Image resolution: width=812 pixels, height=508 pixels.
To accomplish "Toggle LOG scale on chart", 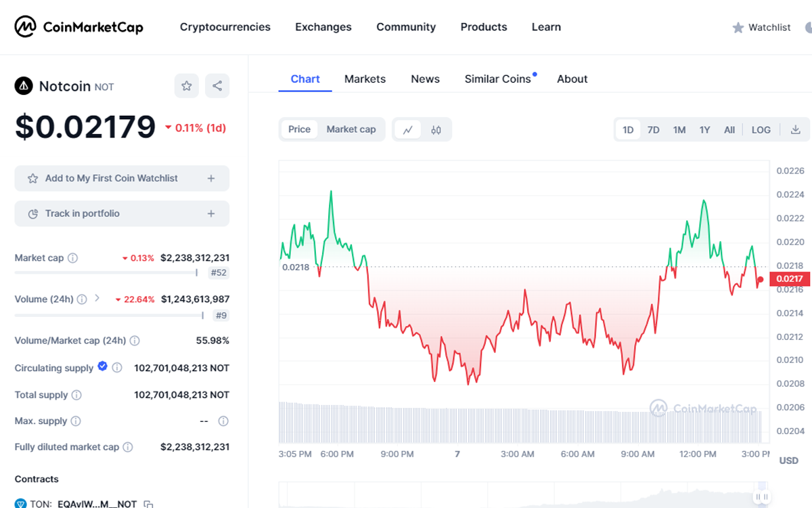I will tap(761, 129).
